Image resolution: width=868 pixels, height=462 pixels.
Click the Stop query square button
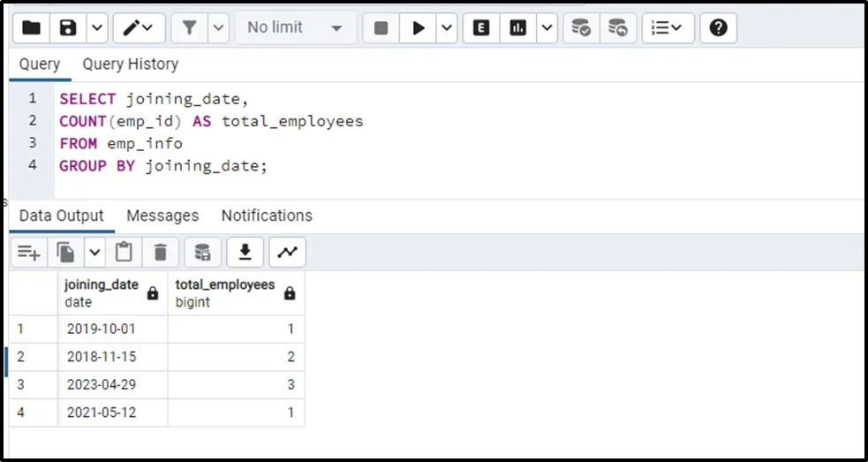click(381, 28)
